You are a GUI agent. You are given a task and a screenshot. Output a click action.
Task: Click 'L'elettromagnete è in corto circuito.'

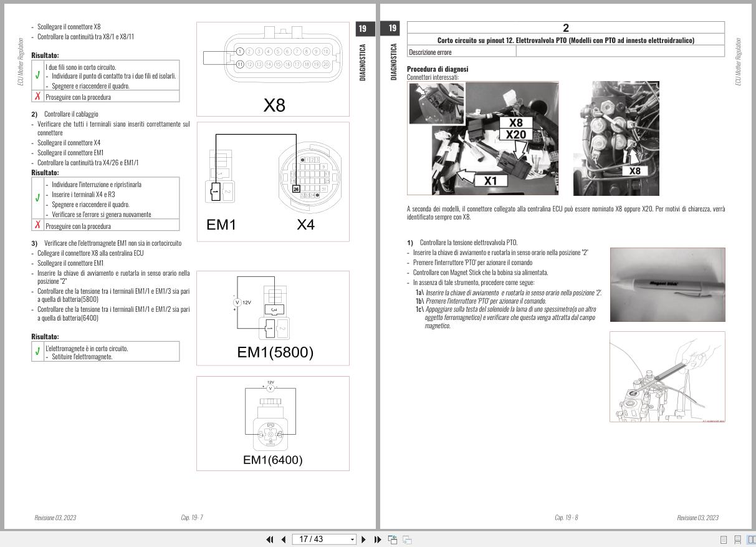click(x=87, y=348)
